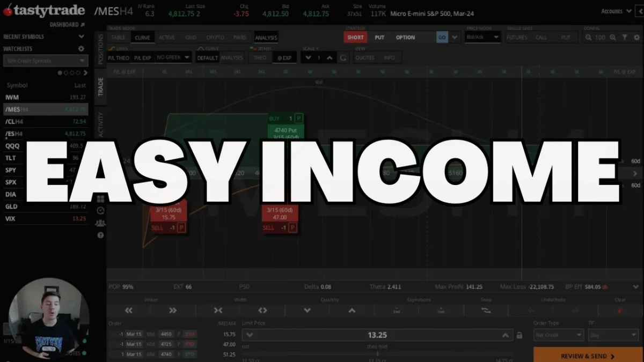
Task: Toggle the P/L EXP line
Action: pyautogui.click(x=142, y=57)
